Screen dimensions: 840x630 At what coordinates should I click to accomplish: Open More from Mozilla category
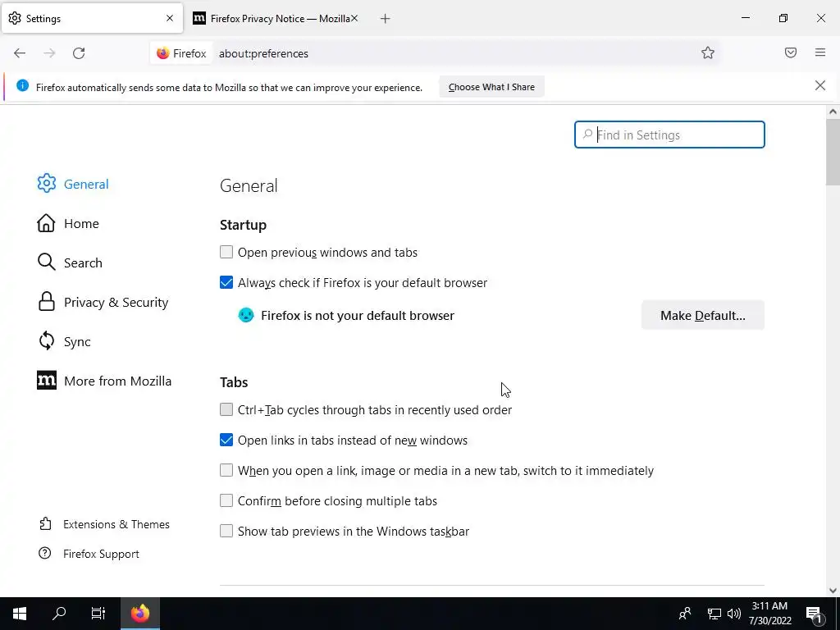[x=118, y=381]
